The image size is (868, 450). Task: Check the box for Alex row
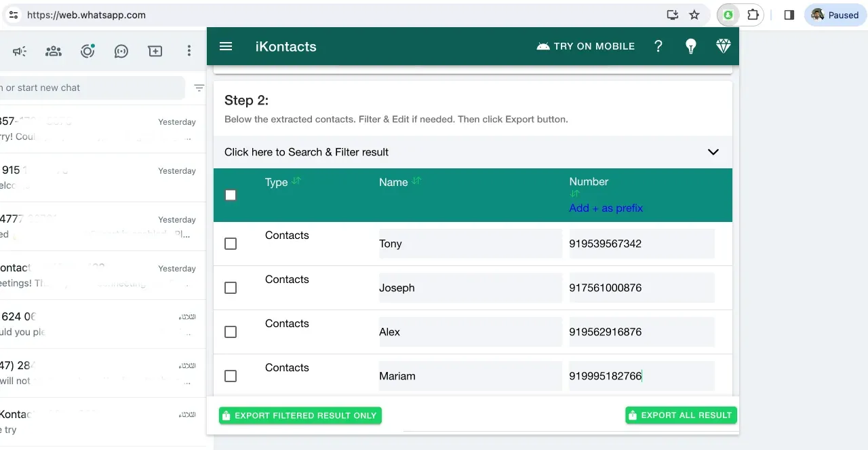(231, 331)
